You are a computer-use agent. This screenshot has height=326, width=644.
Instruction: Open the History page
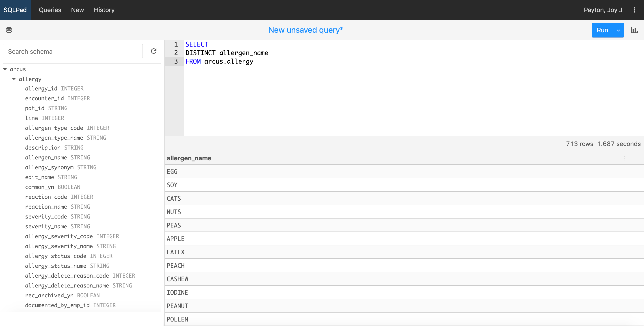(x=104, y=10)
